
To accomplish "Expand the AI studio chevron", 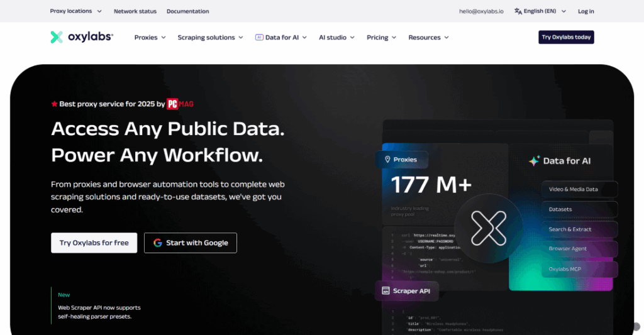I will (352, 37).
